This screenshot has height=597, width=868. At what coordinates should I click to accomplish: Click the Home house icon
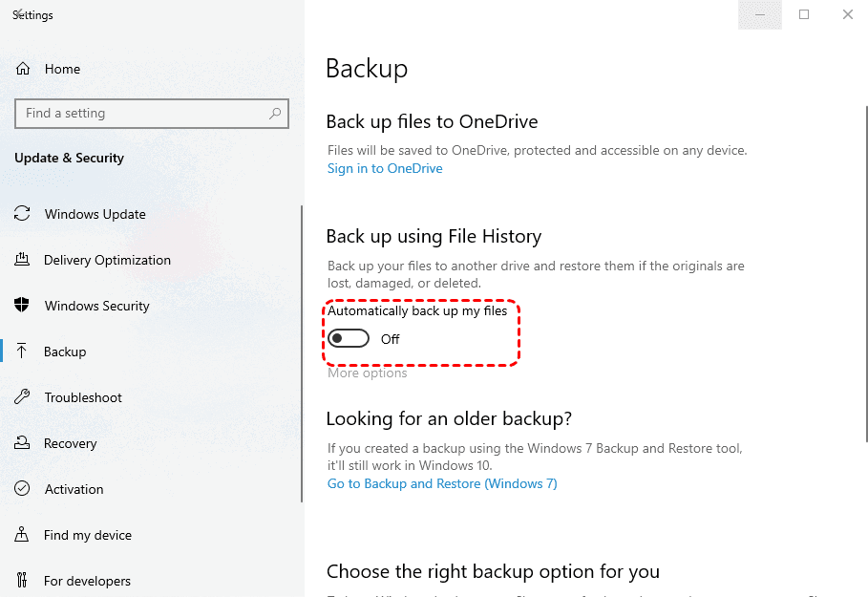tap(23, 69)
